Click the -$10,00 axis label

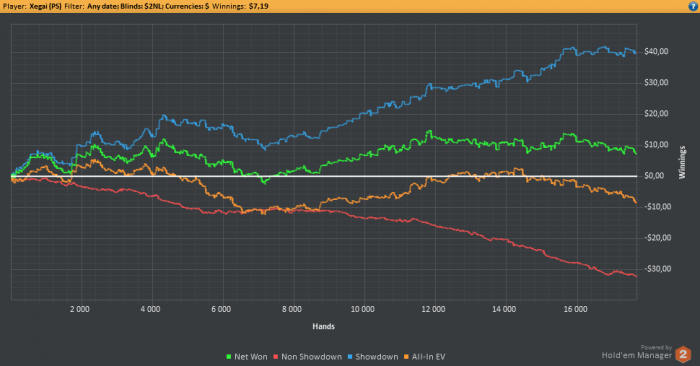tap(657, 207)
